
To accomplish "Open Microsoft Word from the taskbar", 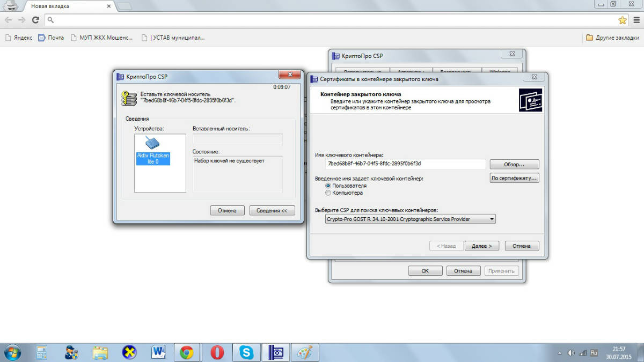I will click(159, 352).
